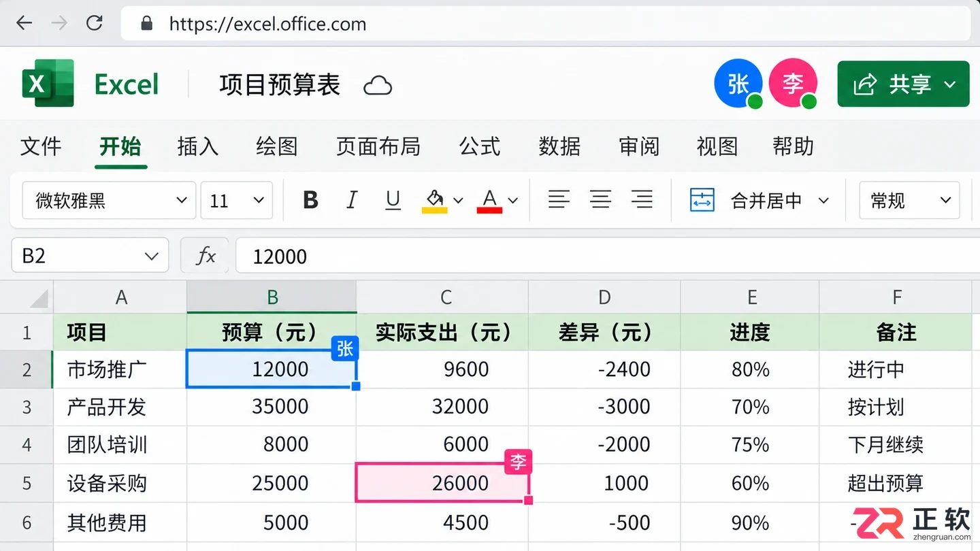This screenshot has height=551, width=980.
Task: Click the Excel logo icon
Action: [48, 84]
